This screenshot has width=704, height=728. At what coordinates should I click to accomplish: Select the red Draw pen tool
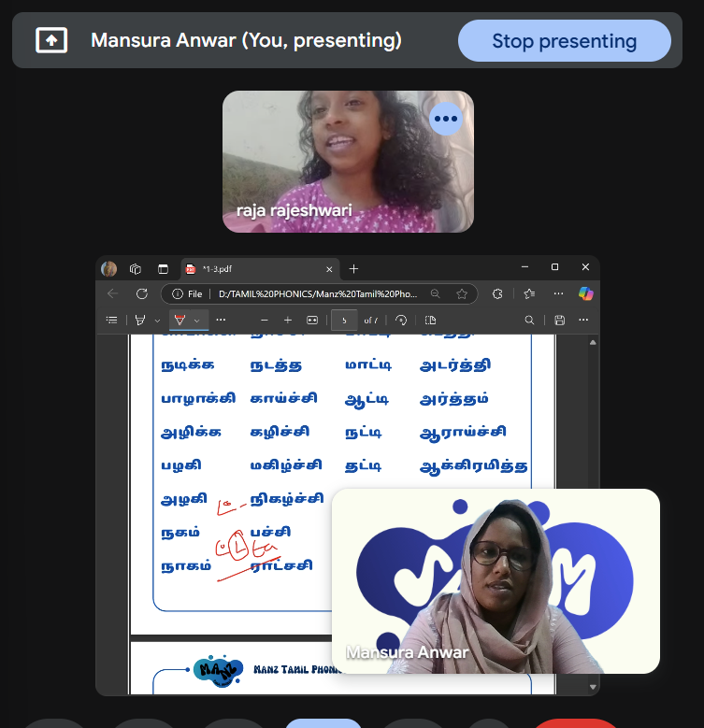[180, 320]
